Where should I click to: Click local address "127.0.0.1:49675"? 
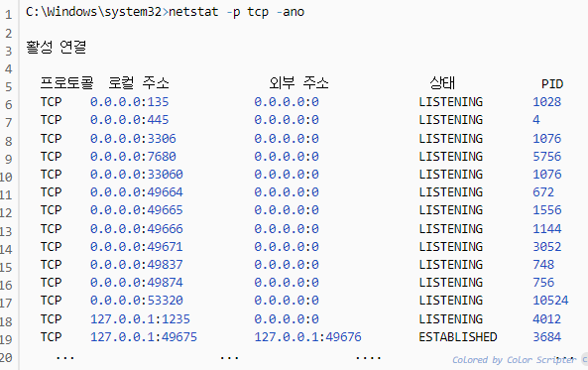[x=144, y=337]
